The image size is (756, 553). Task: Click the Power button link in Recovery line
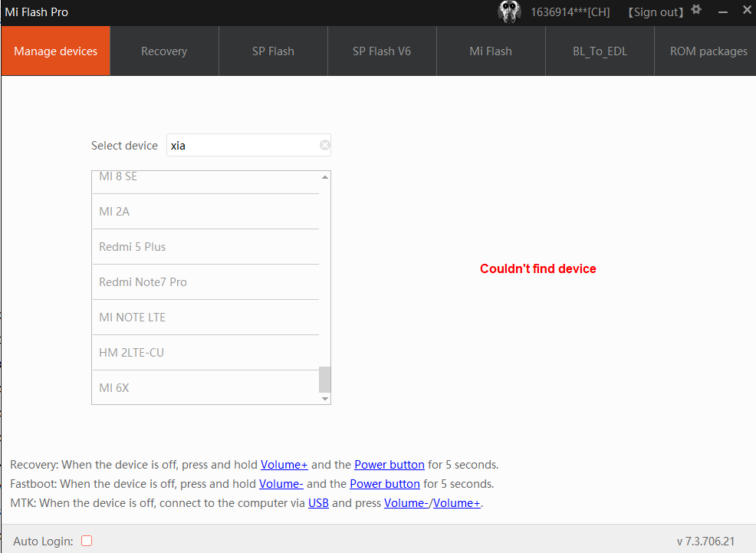(x=390, y=465)
